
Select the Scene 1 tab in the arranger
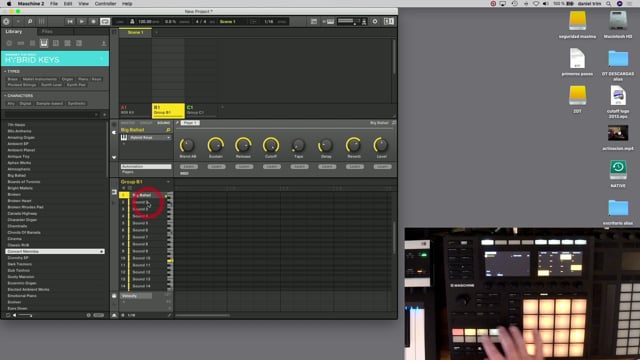click(x=136, y=32)
